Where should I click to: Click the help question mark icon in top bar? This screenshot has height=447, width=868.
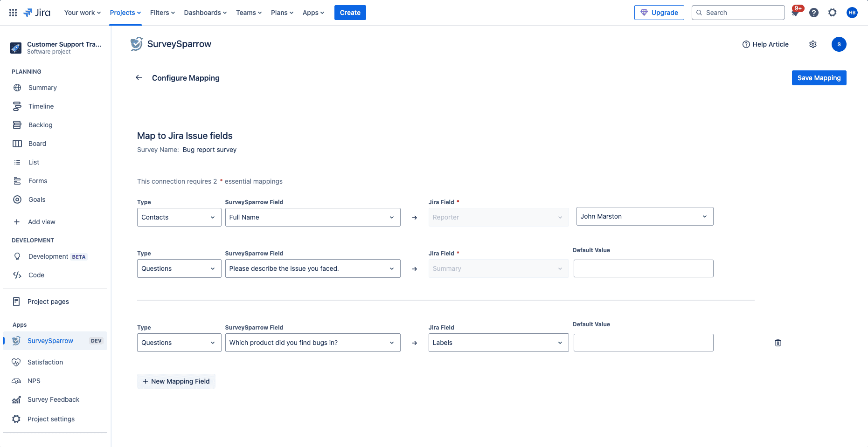click(813, 13)
